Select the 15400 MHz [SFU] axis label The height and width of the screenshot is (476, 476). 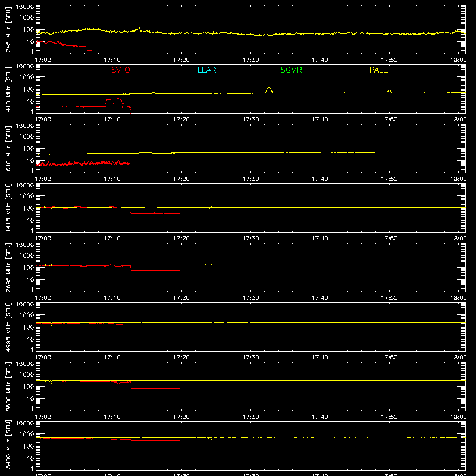8,446
